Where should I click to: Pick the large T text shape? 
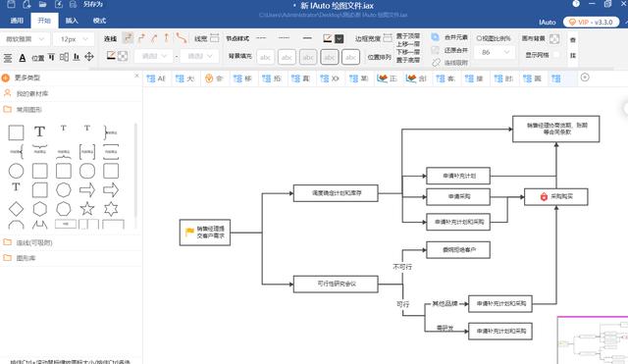pyautogui.click(x=39, y=131)
